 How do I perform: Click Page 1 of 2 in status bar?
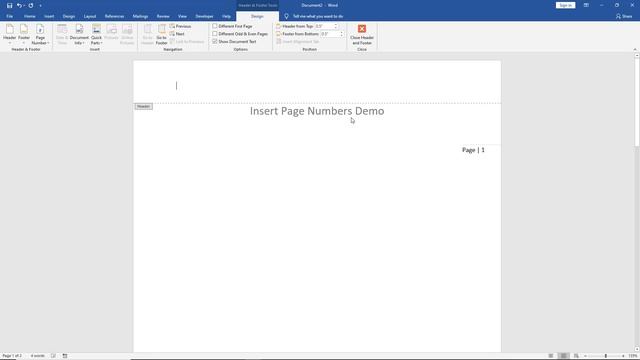pyautogui.click(x=12, y=356)
